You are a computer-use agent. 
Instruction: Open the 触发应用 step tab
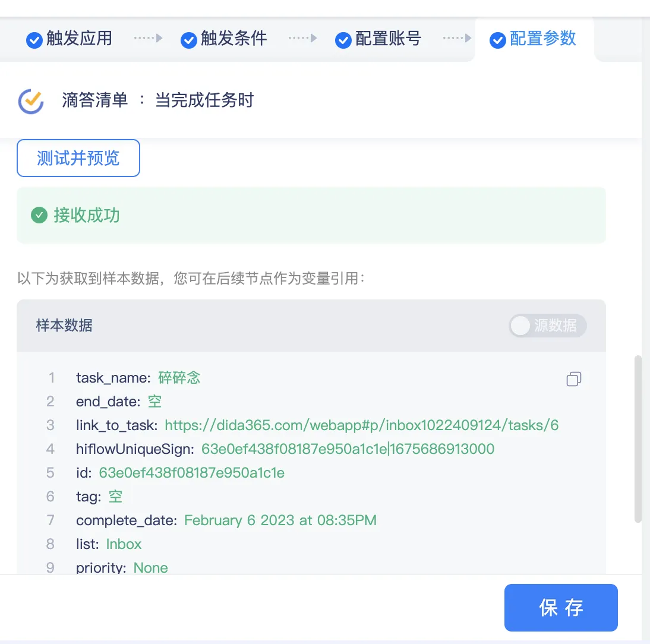coord(70,39)
